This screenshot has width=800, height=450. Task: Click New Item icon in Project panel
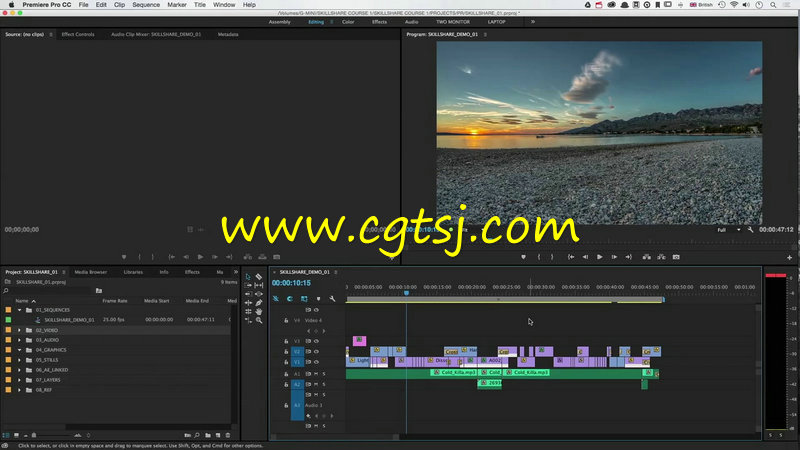click(x=218, y=435)
